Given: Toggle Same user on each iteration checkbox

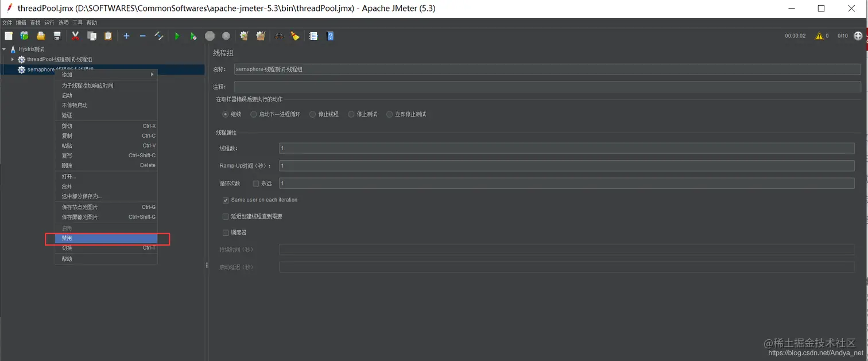Looking at the screenshot, I should coord(226,200).
